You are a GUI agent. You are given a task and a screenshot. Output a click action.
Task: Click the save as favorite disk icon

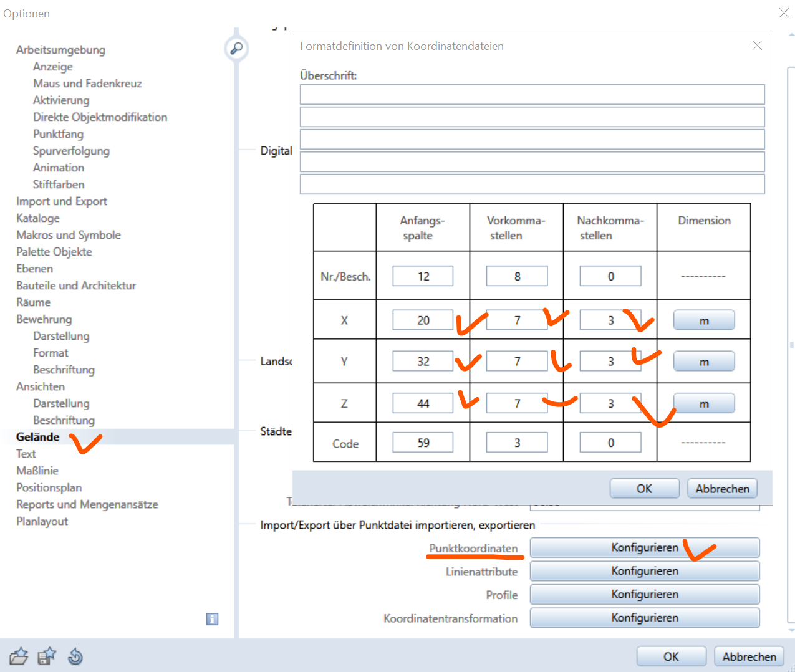pos(47,656)
